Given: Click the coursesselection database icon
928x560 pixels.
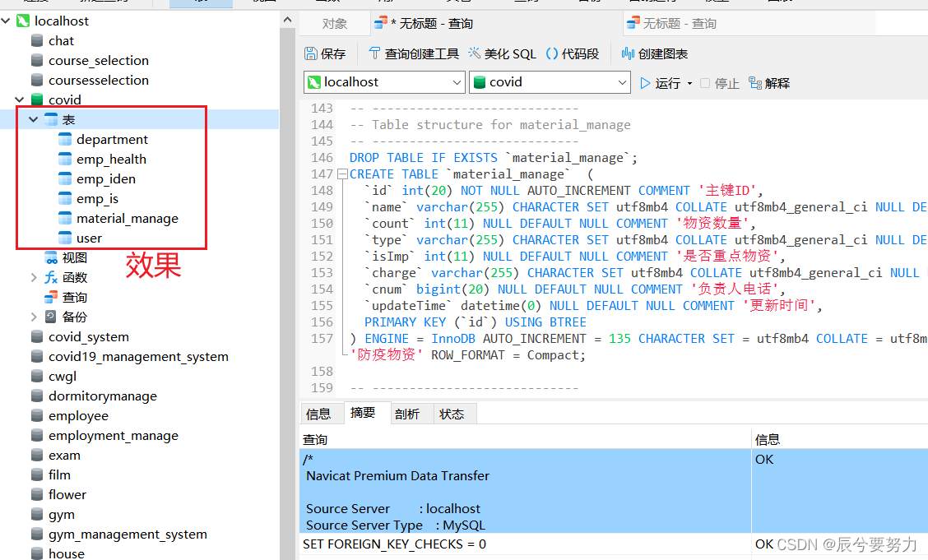Looking at the screenshot, I should point(37,80).
